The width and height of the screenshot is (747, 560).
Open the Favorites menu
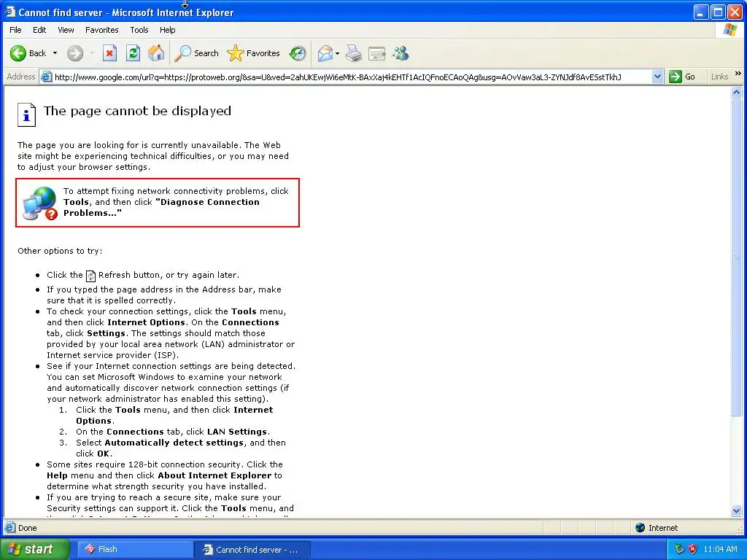[102, 30]
